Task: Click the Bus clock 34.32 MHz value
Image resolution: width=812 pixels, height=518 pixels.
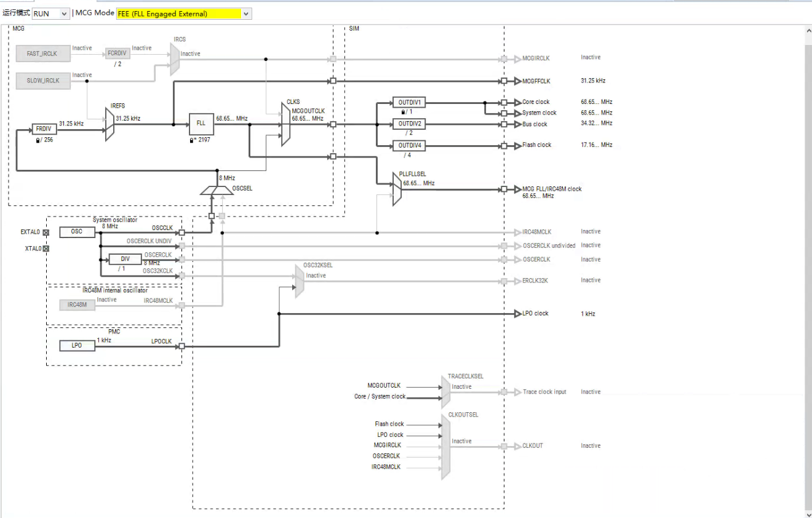Action: [597, 124]
